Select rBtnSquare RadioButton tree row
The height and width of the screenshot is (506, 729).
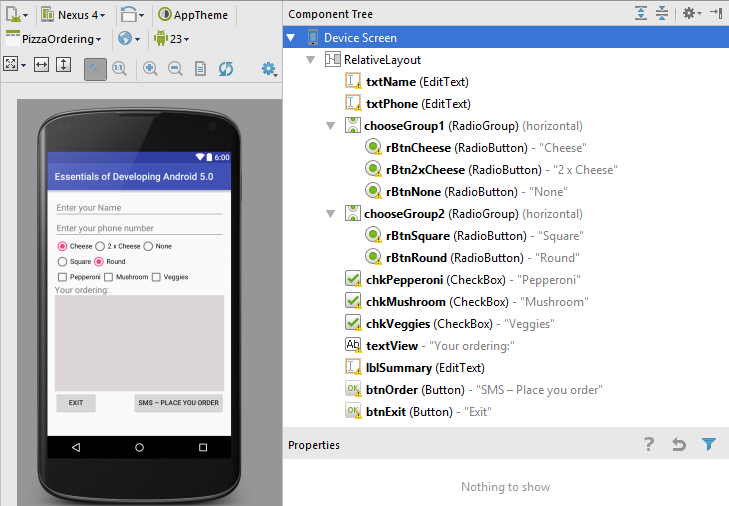[x=474, y=236]
